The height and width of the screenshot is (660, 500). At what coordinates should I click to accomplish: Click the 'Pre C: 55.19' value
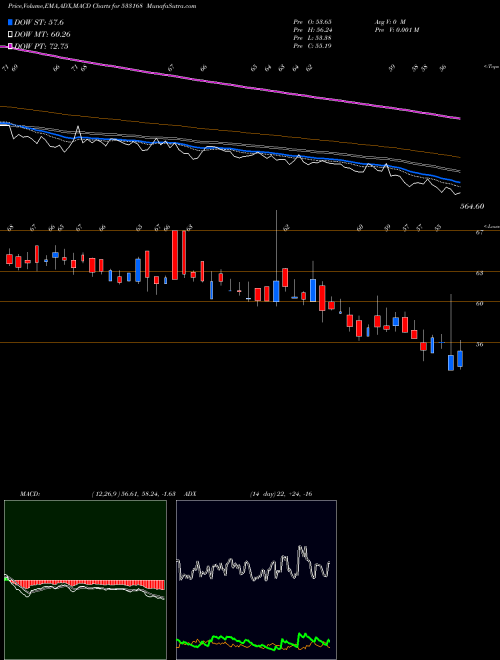(x=312, y=46)
